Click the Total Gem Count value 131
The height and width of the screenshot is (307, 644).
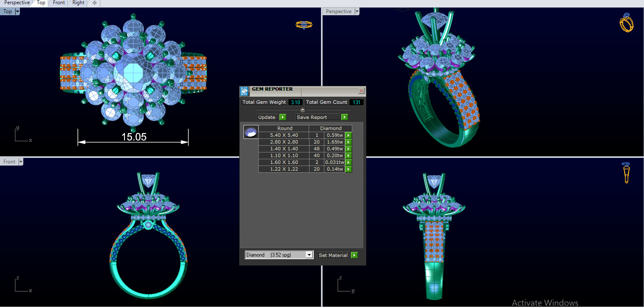tap(356, 102)
